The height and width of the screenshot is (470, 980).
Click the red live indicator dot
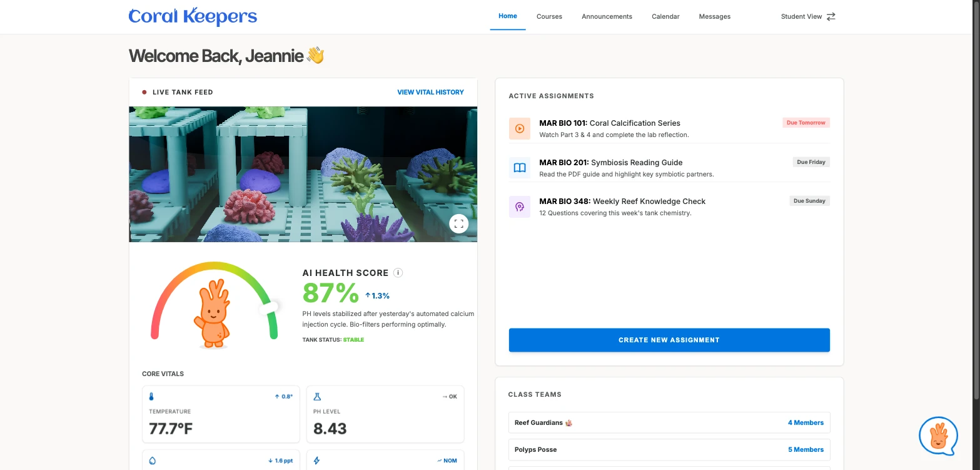coord(144,92)
